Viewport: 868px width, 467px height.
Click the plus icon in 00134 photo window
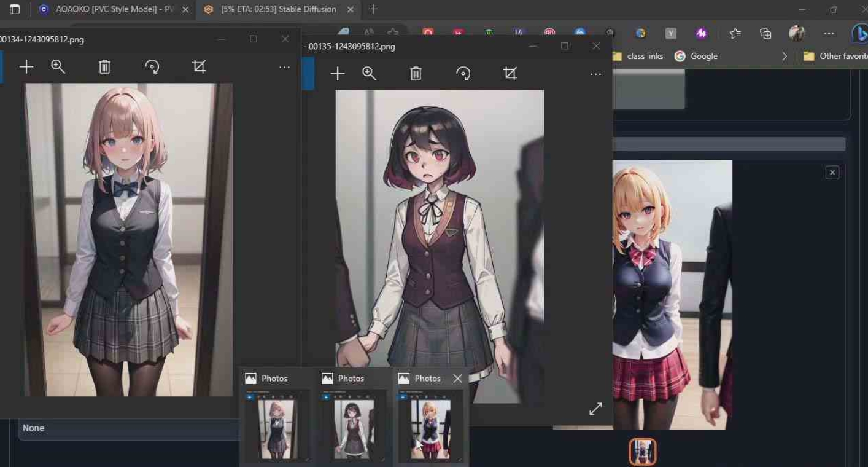point(26,66)
